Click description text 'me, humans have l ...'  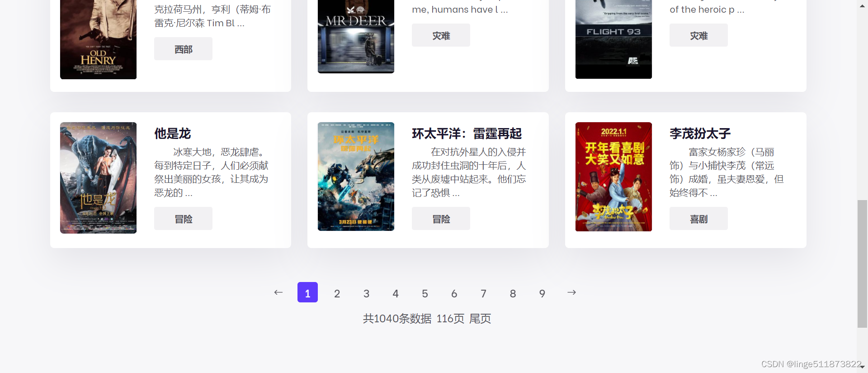(x=460, y=10)
